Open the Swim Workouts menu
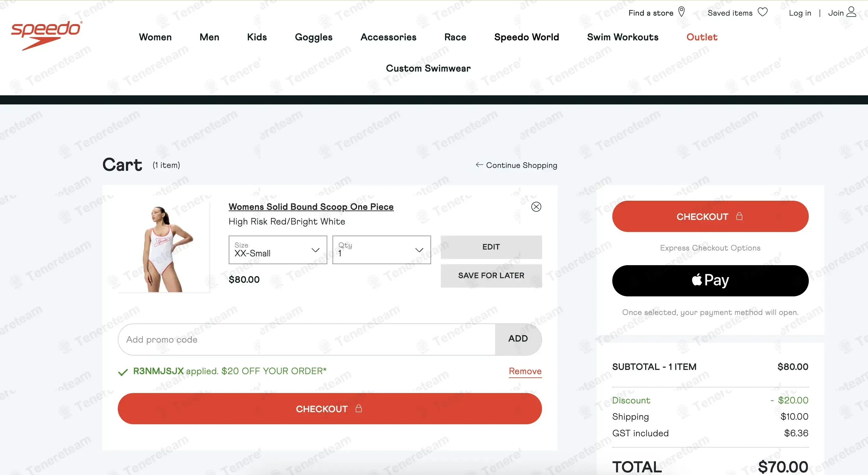868x475 pixels. point(622,37)
